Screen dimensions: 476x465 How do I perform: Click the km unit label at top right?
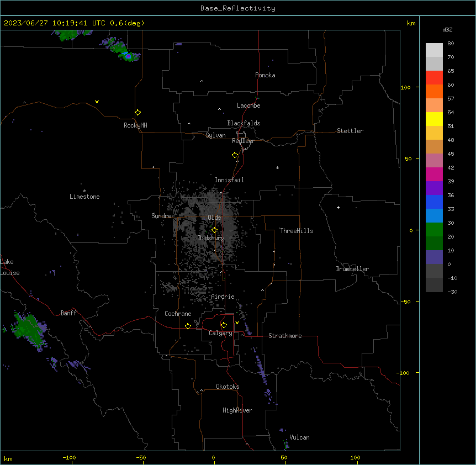[411, 23]
